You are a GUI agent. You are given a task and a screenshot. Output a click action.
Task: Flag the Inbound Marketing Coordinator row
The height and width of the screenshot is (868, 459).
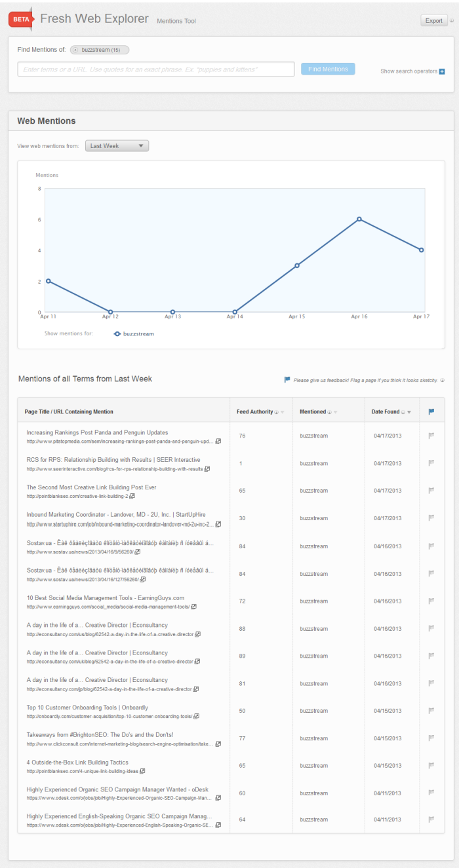(431, 518)
